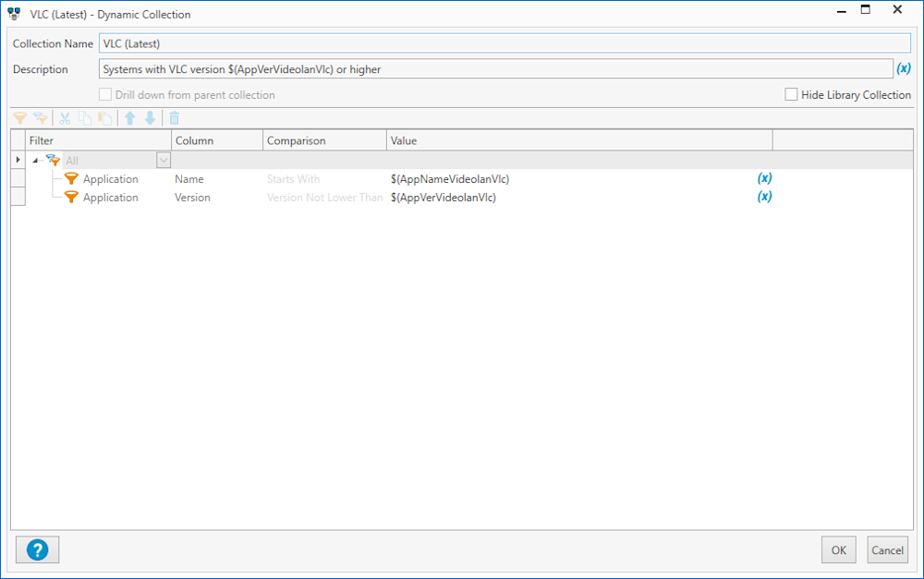Click the Delete trash can icon
Viewport: 924px width, 579px height.
point(175,118)
